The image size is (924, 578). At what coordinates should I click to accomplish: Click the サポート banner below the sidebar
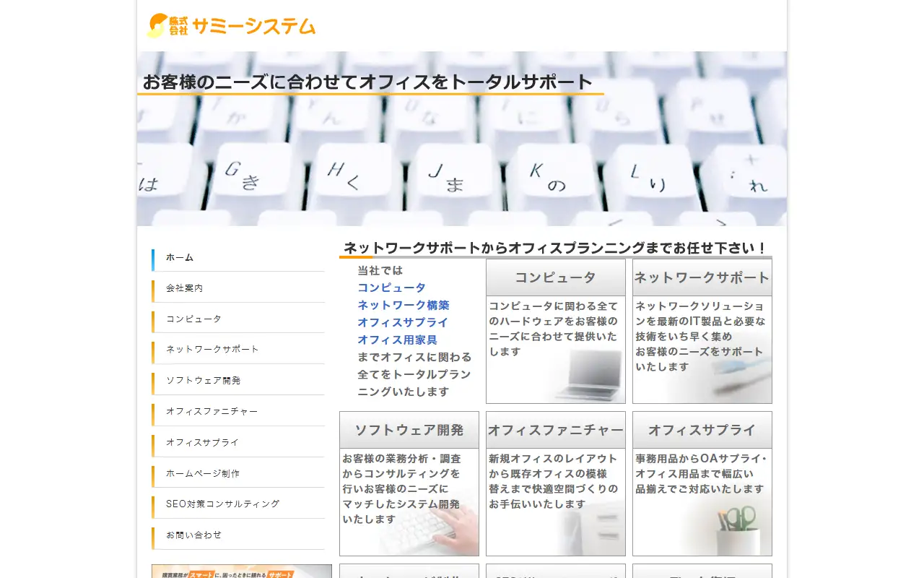tap(242, 571)
